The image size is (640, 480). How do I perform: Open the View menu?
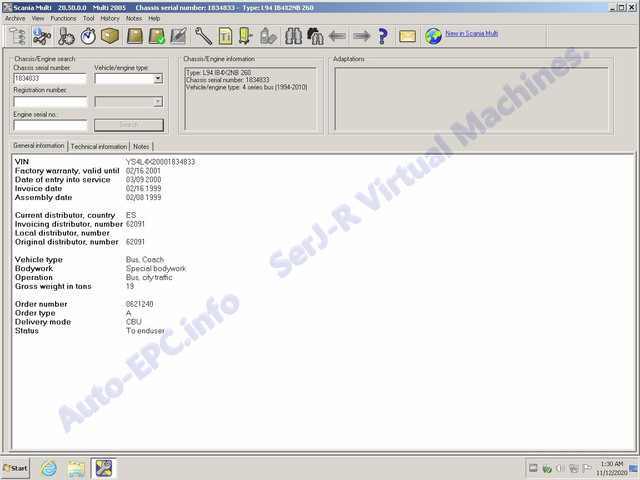pyautogui.click(x=38, y=18)
